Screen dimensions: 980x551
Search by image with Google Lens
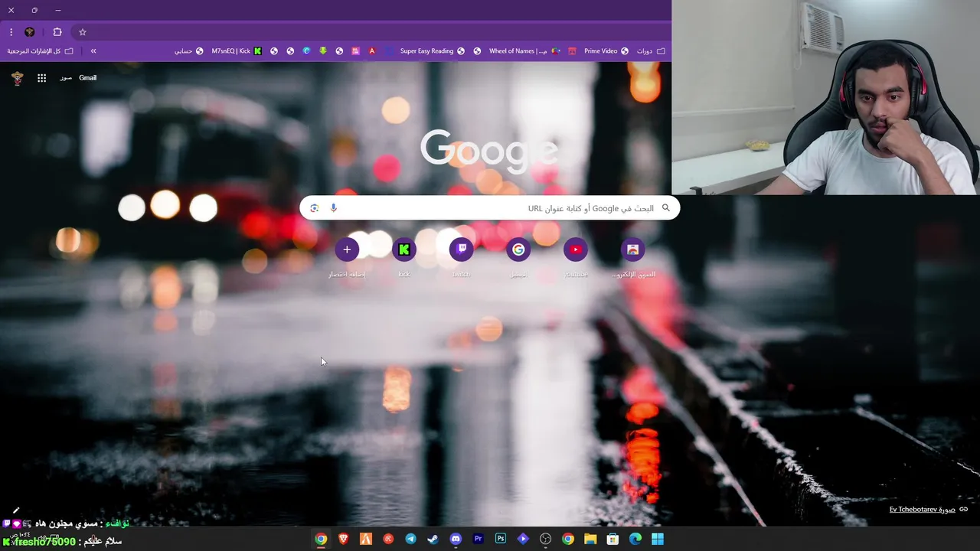point(314,208)
